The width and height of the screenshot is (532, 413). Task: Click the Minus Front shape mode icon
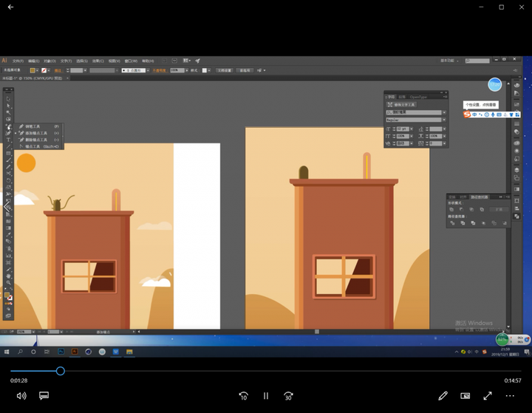coord(461,210)
